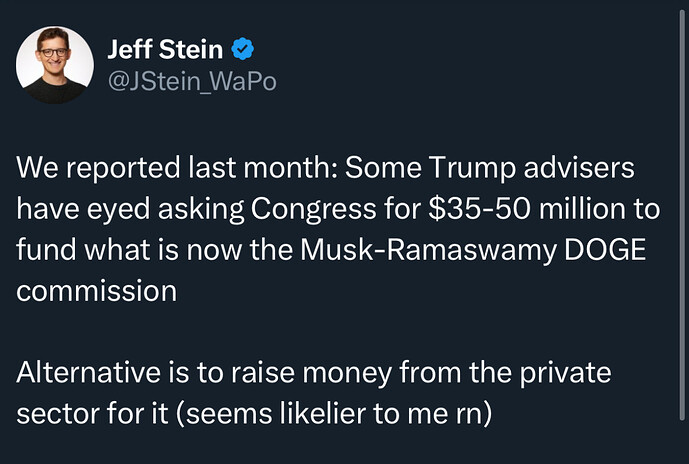Screen dimensions: 689x464
Task: Open the Jeff Stein display name link
Action: pos(164,49)
